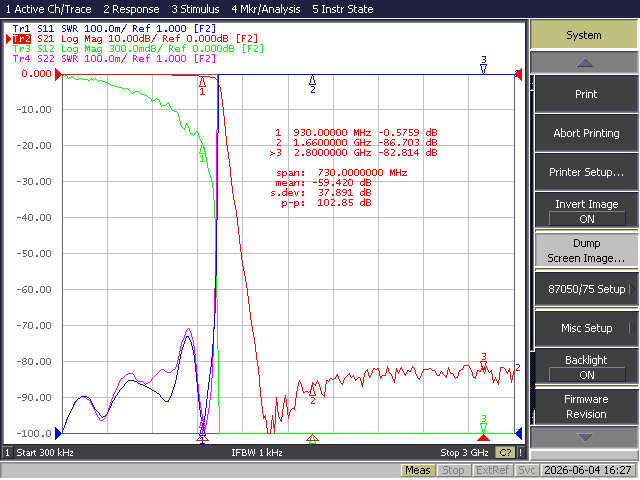Expand the 87050/75 Setup submenu
640x480 pixels.
586,289
